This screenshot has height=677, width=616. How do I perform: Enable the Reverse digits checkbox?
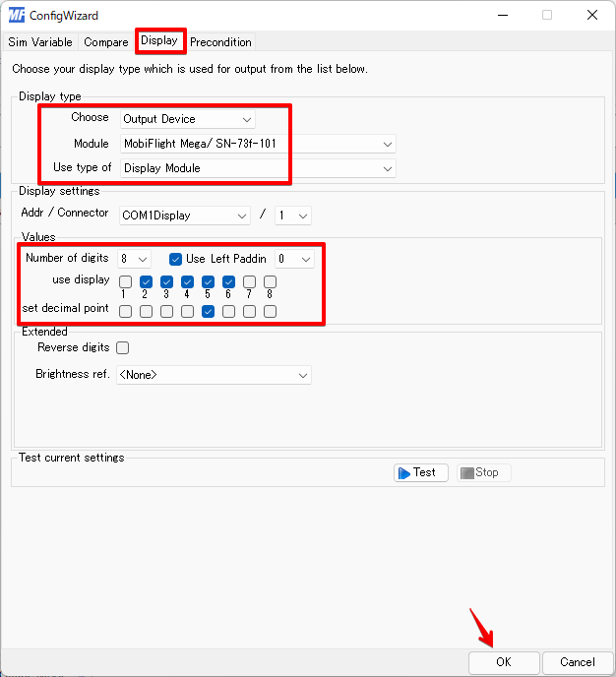tap(123, 347)
